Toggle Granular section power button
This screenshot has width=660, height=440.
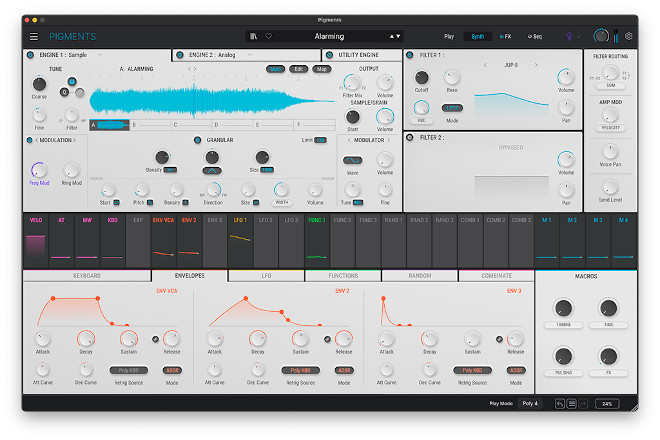197,140
